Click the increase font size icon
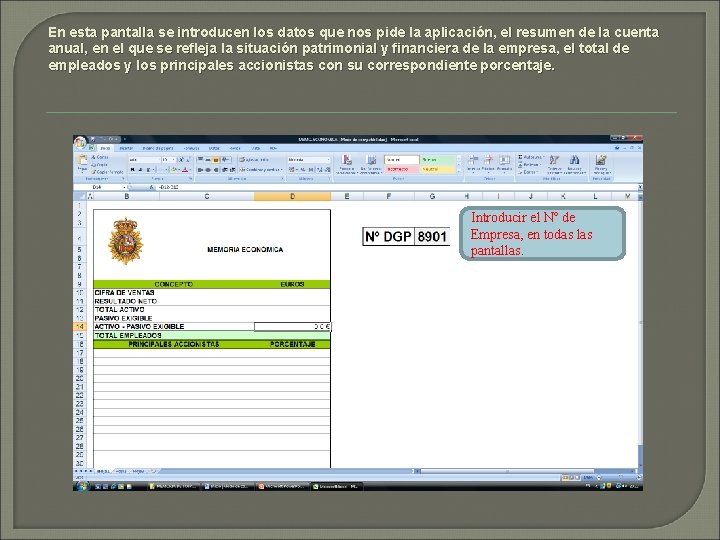720x540 pixels. click(181, 159)
